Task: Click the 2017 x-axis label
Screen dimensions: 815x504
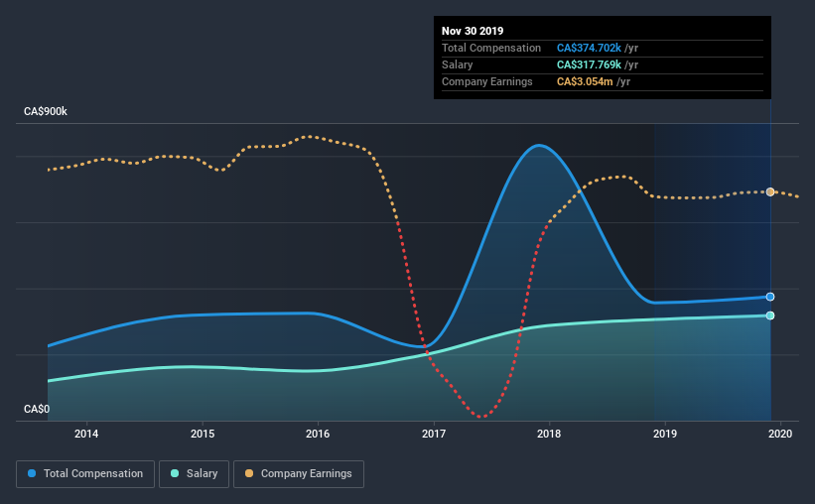Action: pos(434,434)
